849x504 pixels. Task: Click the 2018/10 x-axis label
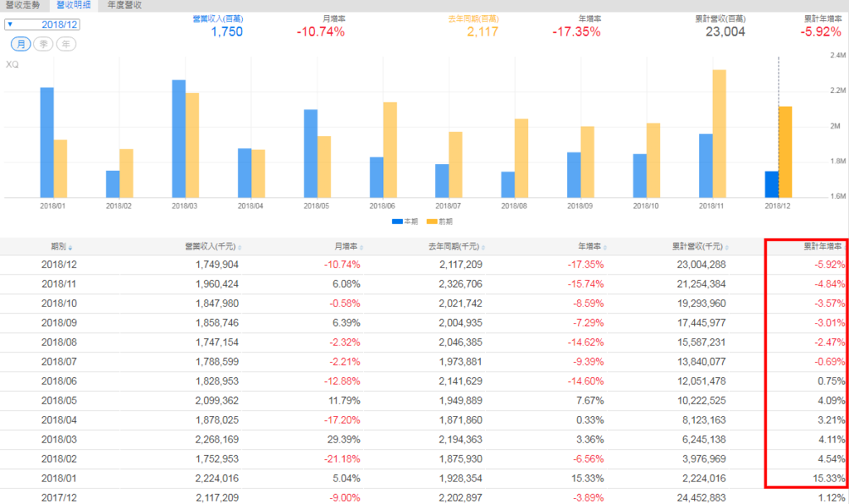(646, 206)
